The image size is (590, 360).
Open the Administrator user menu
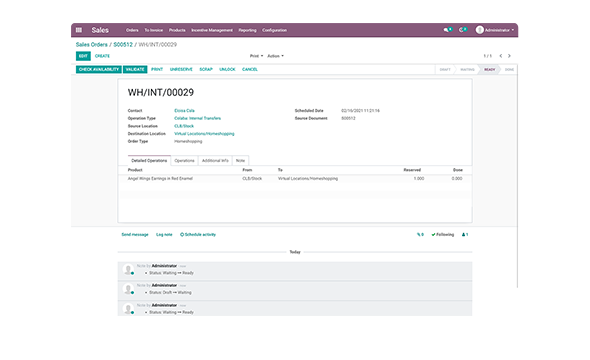coord(495,30)
